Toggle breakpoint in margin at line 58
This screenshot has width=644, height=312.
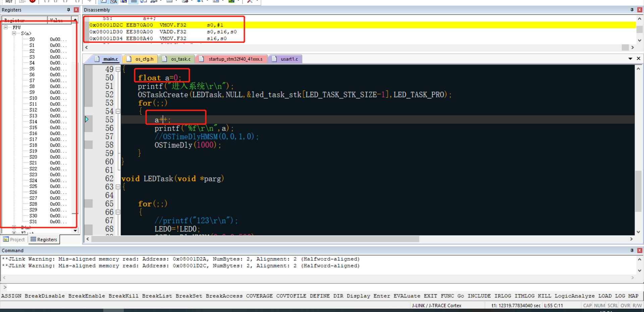click(x=89, y=145)
